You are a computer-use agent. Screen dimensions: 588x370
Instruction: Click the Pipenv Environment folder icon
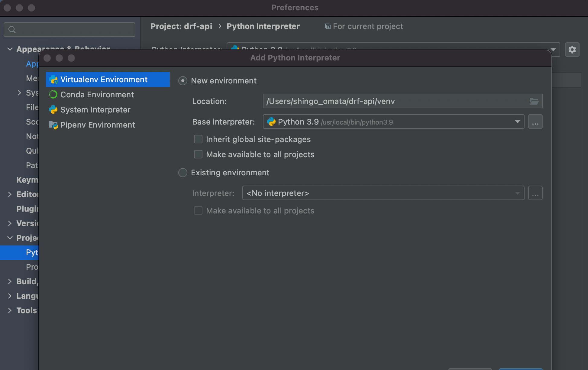53,125
